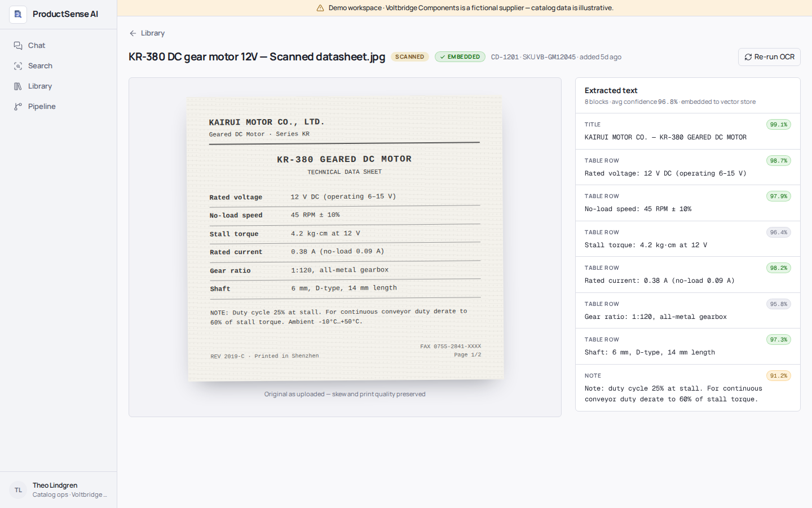Select the No-load speed extracted row

(688, 203)
